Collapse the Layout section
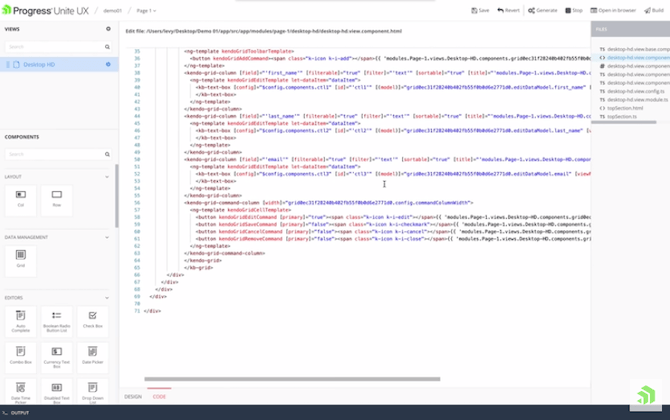Image resolution: width=670 pixels, height=420 pixels. click(107, 177)
